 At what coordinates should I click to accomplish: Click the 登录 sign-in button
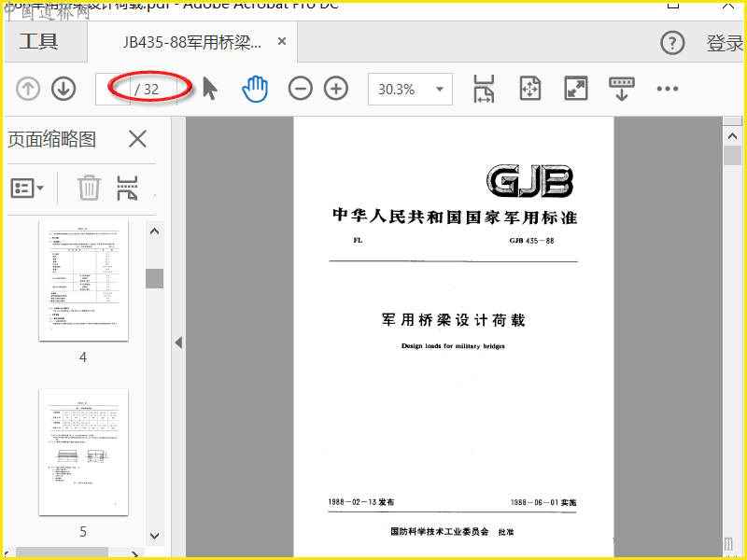coord(725,43)
